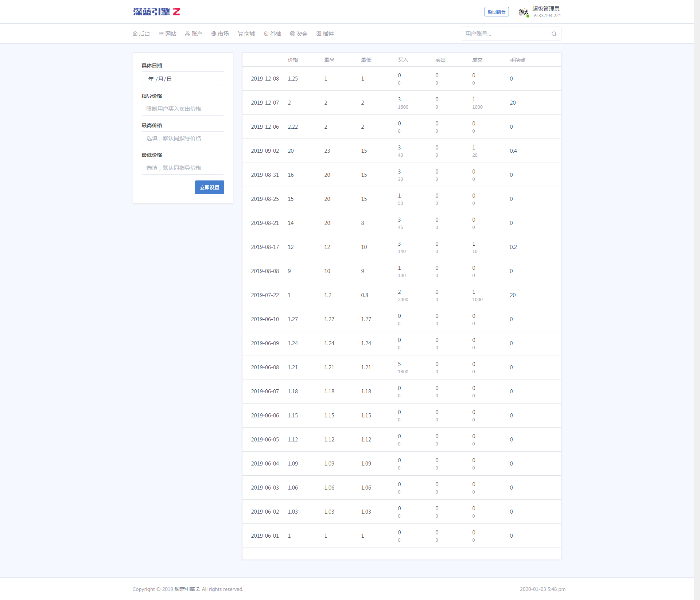Focus the 最低价格 input field

183,168
